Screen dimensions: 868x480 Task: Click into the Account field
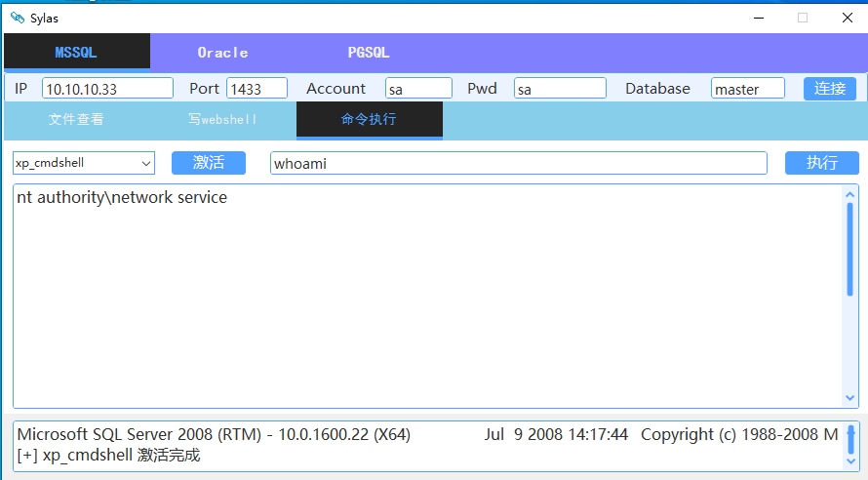point(418,89)
